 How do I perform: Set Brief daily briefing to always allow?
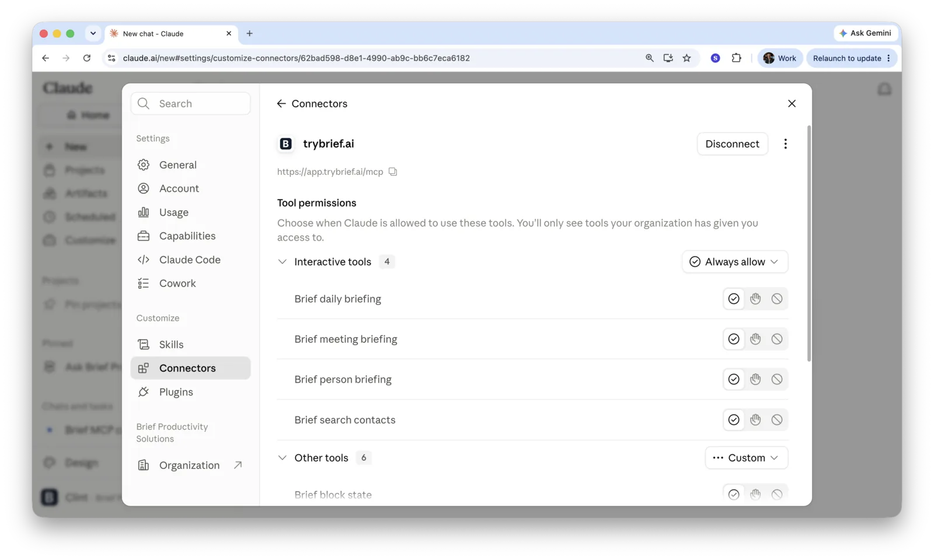[734, 299]
